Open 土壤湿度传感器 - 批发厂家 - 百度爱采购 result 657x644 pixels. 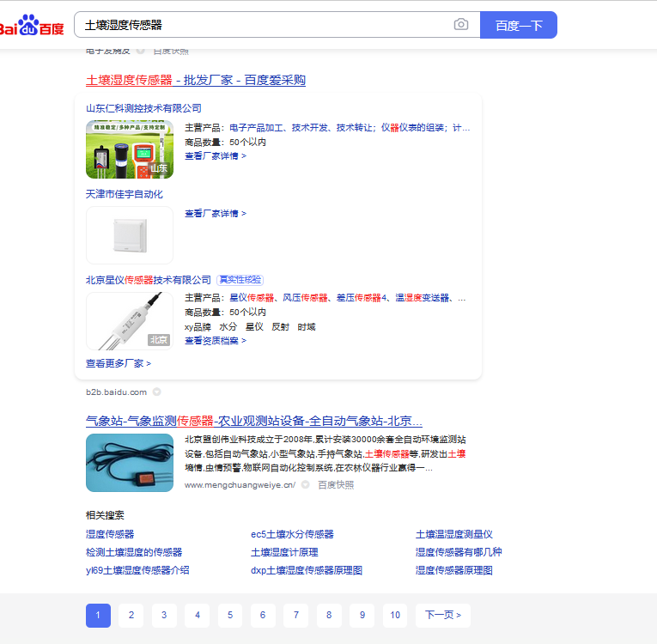[x=196, y=80]
